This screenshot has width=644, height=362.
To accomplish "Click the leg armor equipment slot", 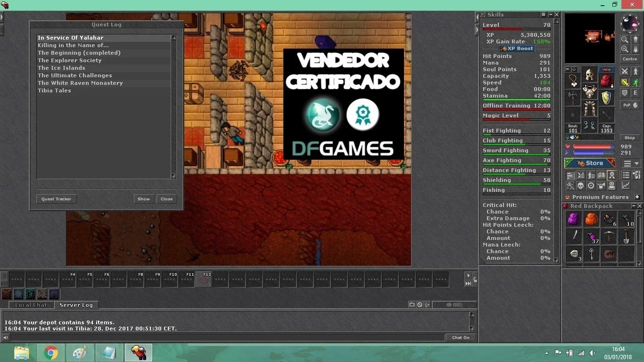I will coord(589,108).
